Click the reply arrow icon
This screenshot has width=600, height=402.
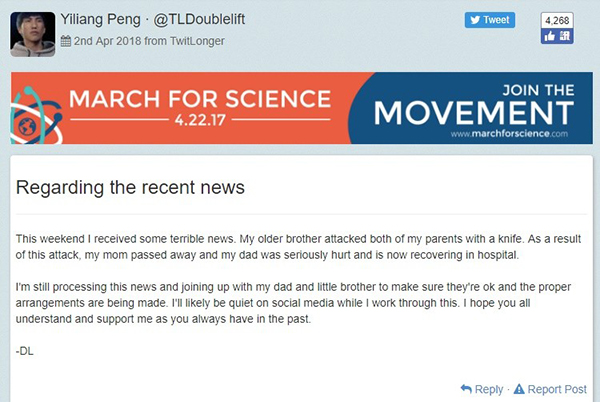pyautogui.click(x=466, y=389)
